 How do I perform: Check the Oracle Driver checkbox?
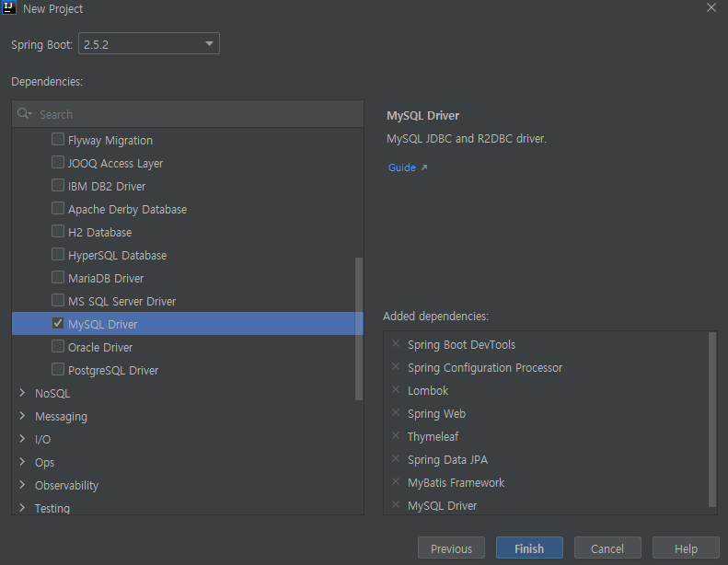click(x=58, y=346)
